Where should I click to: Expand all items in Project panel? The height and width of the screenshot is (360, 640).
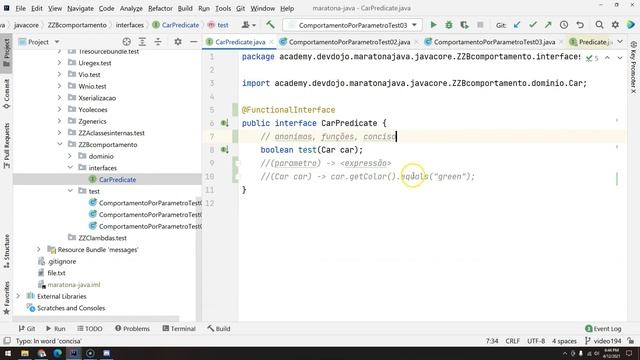142,42
